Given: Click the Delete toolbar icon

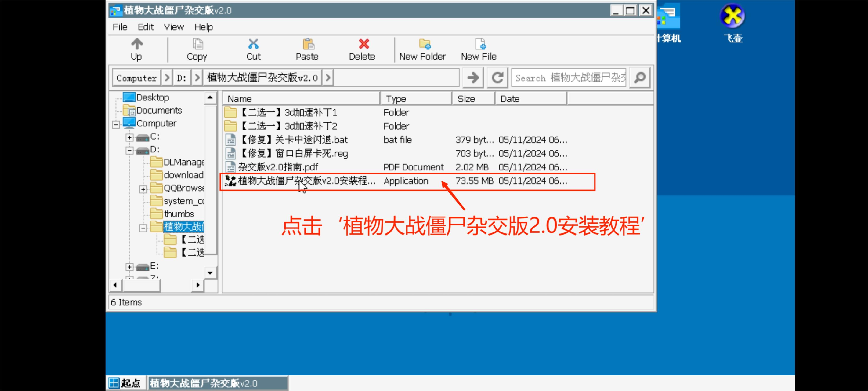Looking at the screenshot, I should coord(362,49).
